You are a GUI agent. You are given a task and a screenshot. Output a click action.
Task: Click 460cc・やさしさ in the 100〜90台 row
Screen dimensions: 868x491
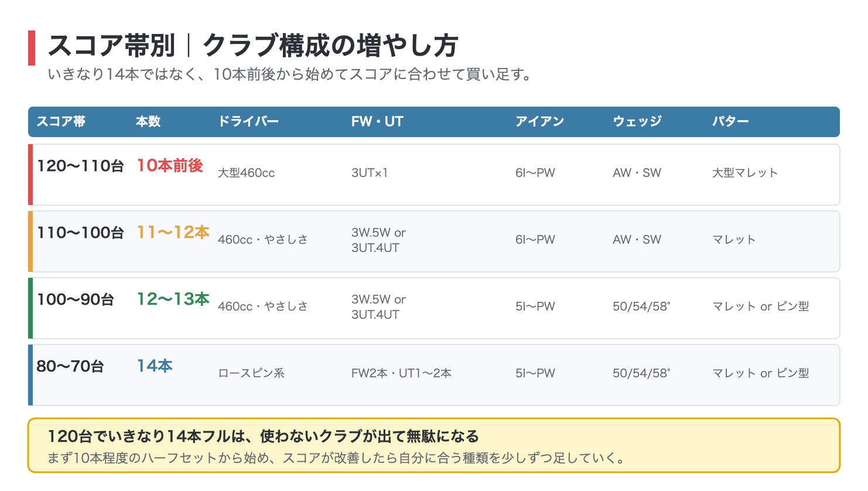262,306
